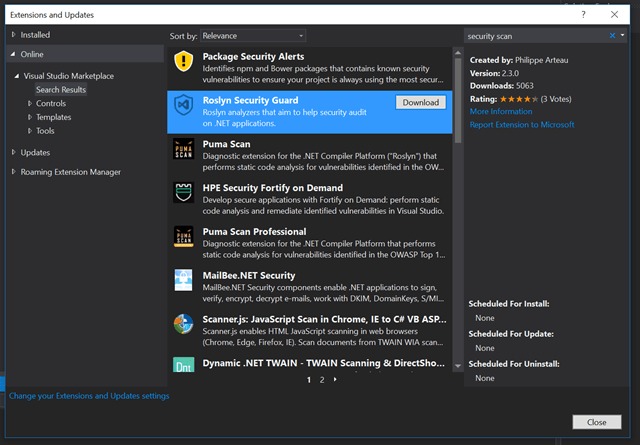Click the Puma Scan Professional icon

183,238
